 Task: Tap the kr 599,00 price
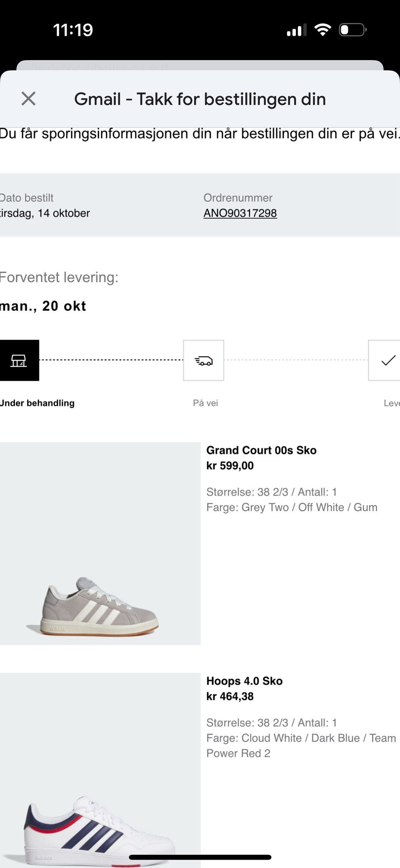click(x=230, y=466)
